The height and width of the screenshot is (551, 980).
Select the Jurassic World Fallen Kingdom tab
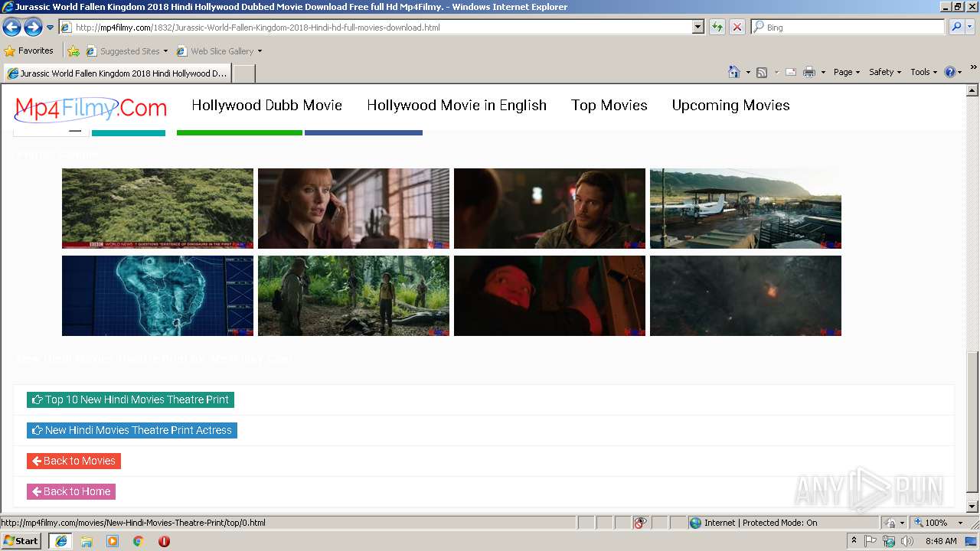(117, 73)
